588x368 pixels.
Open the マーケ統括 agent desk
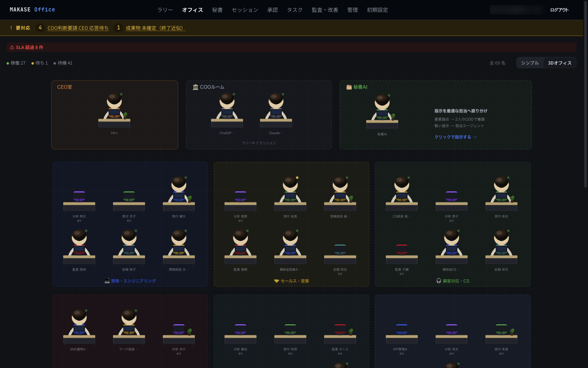(x=129, y=330)
